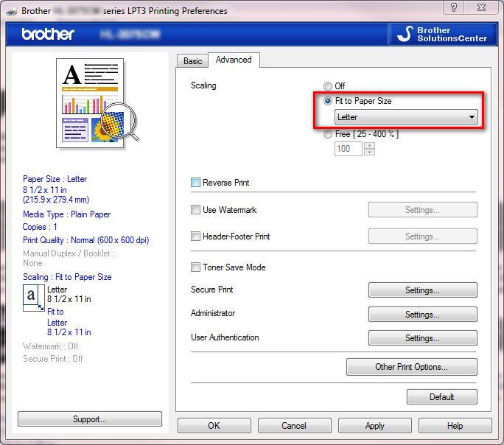Select the Advanced tab
The width and height of the screenshot is (504, 445).
coord(234,60)
